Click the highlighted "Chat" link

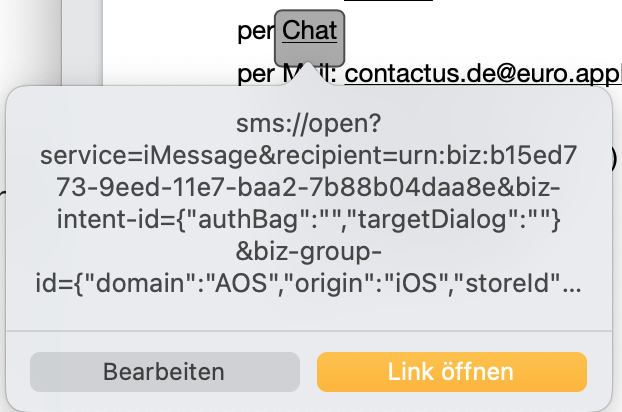coord(311,31)
